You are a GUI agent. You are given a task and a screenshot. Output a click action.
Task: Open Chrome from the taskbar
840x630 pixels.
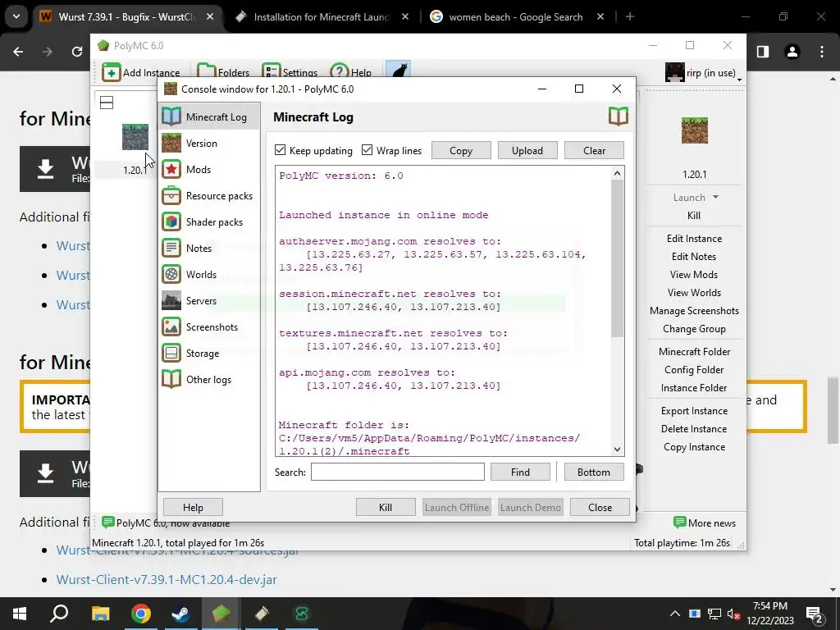[141, 614]
